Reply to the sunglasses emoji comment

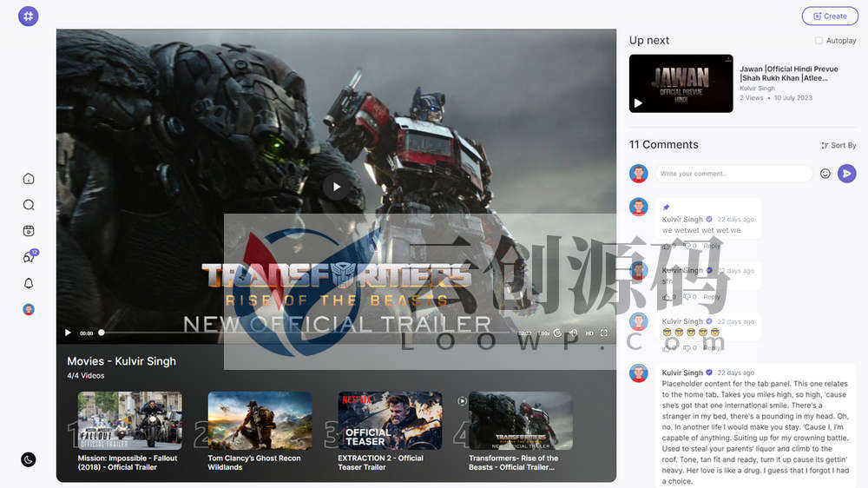click(x=712, y=348)
